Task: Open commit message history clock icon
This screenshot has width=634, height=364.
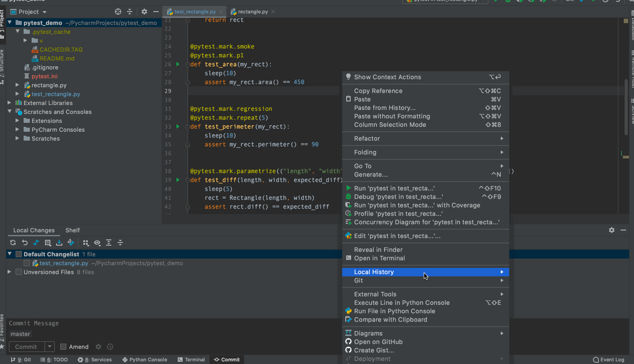Action: click(x=110, y=347)
